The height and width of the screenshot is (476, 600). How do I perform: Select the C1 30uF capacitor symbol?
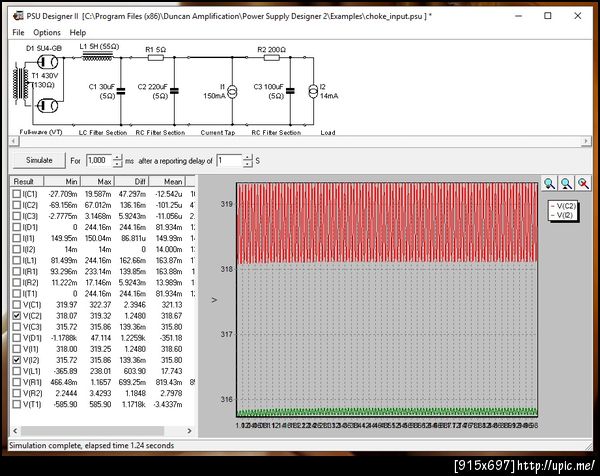(x=121, y=91)
